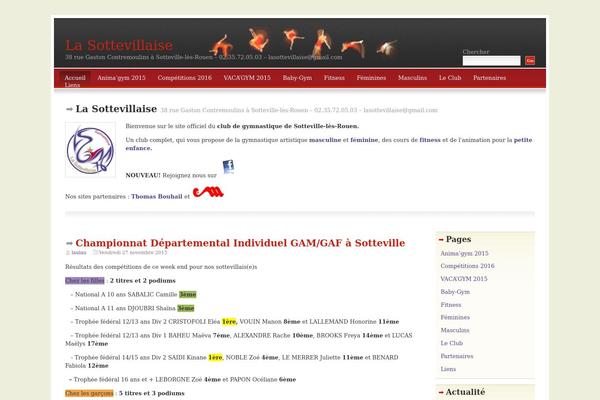
Task: Open Liens in navigation bar
Action: pyautogui.click(x=72, y=85)
